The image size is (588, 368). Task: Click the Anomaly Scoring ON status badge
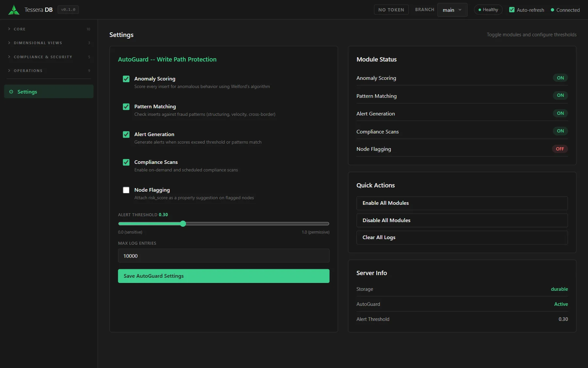pos(560,78)
